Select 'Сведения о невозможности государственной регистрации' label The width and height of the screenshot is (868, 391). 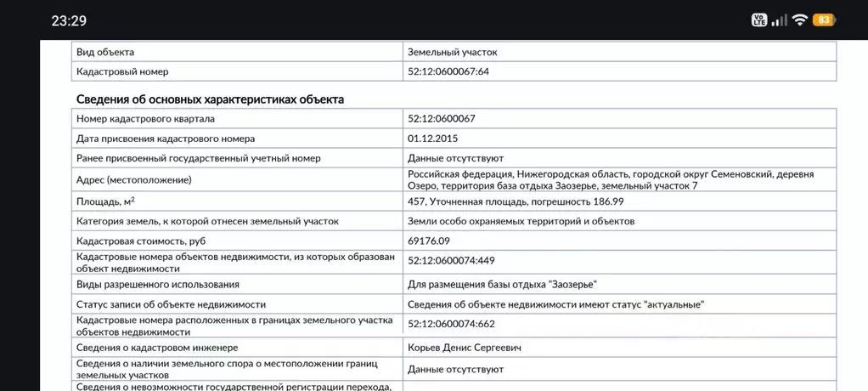click(234, 387)
